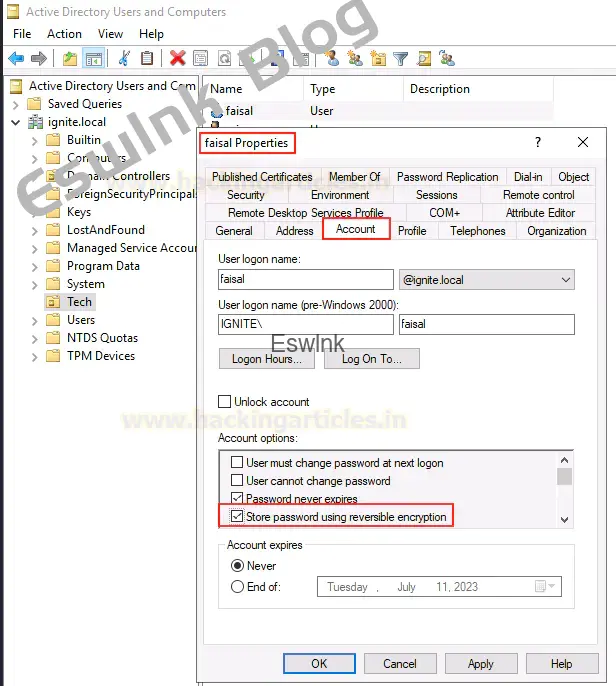
Task: Click the Up one level folder icon
Action: (70, 59)
